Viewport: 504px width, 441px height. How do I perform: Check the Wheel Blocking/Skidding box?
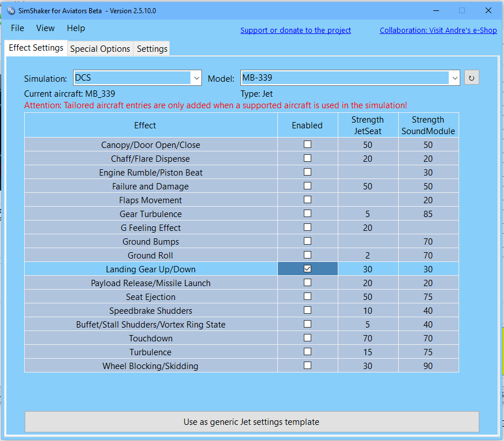click(x=307, y=366)
